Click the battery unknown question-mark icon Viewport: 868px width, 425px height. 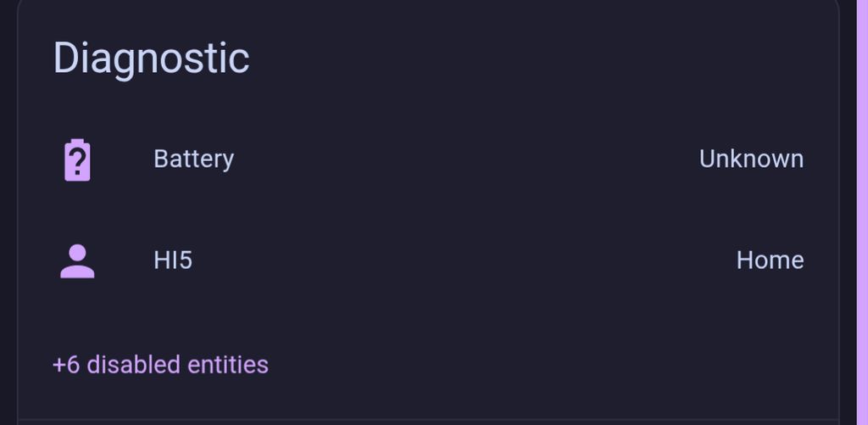77,159
